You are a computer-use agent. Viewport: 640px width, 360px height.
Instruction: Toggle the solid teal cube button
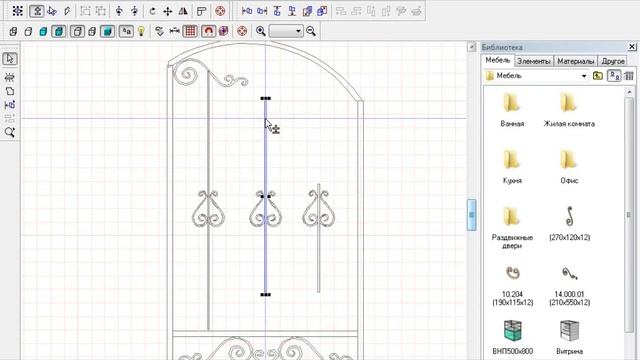pos(108,31)
